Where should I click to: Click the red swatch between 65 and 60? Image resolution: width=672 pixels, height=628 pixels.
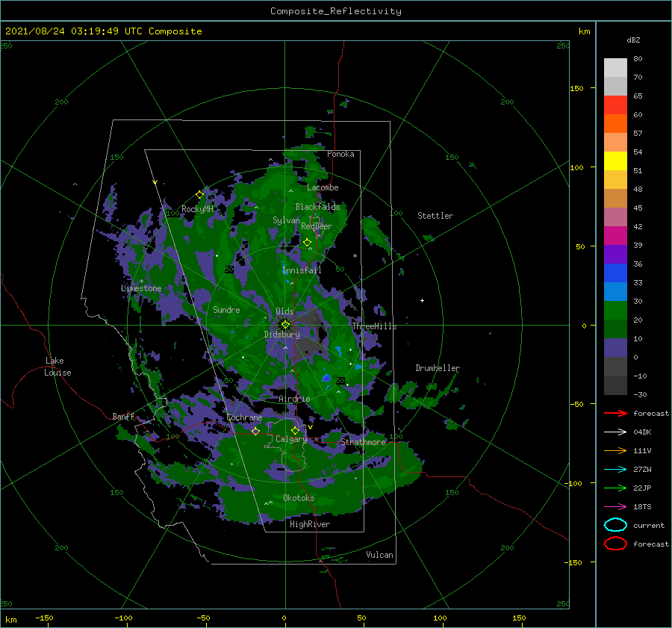[x=615, y=105]
